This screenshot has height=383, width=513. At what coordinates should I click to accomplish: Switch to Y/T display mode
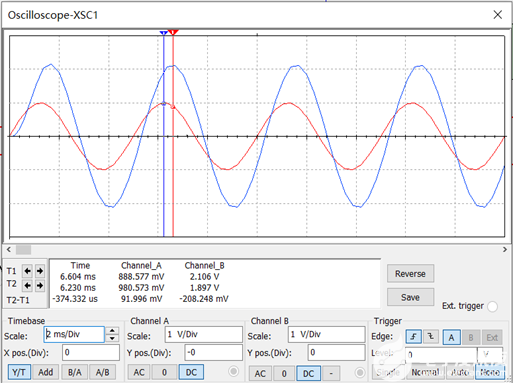coord(19,372)
